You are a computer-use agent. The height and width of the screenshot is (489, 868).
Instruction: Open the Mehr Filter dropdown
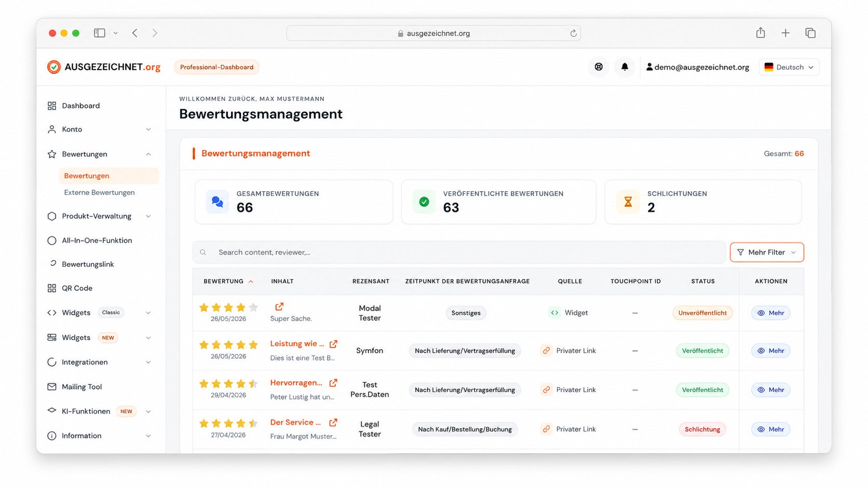(767, 253)
